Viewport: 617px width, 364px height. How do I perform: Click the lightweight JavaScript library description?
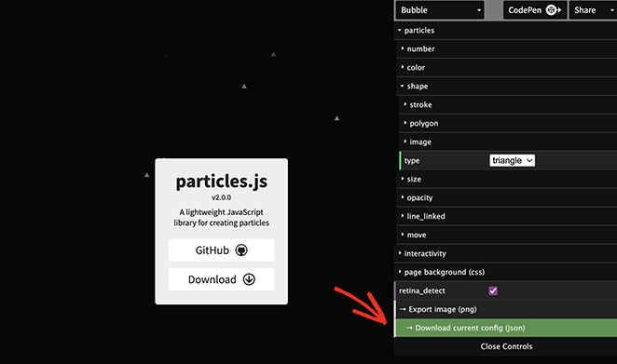pyautogui.click(x=222, y=218)
